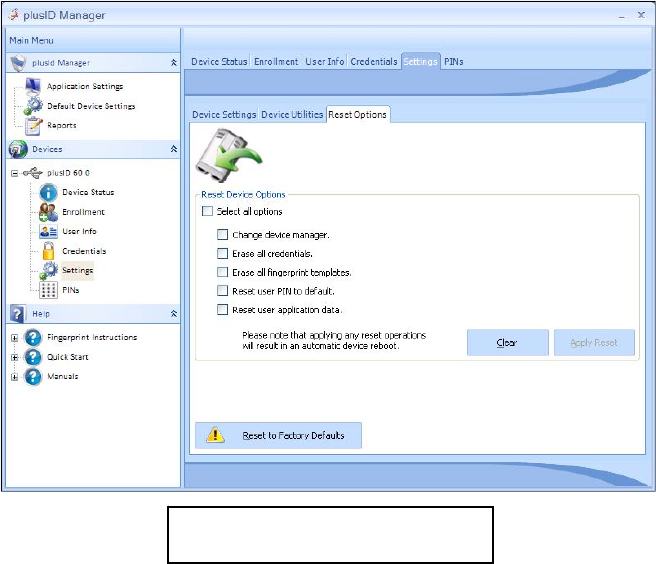Screen dimensions: 656x564
Task: Click the Quick Start help icon
Action: pos(33,357)
